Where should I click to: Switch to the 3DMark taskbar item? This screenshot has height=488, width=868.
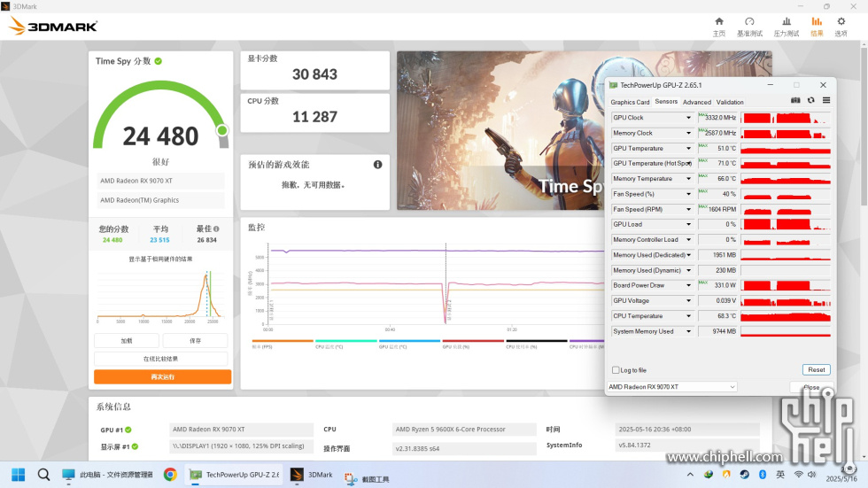point(312,475)
